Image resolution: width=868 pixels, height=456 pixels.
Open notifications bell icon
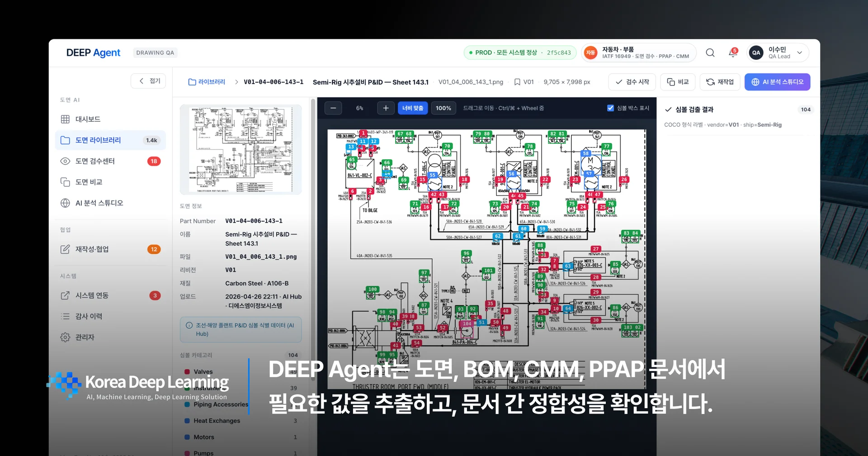(733, 53)
